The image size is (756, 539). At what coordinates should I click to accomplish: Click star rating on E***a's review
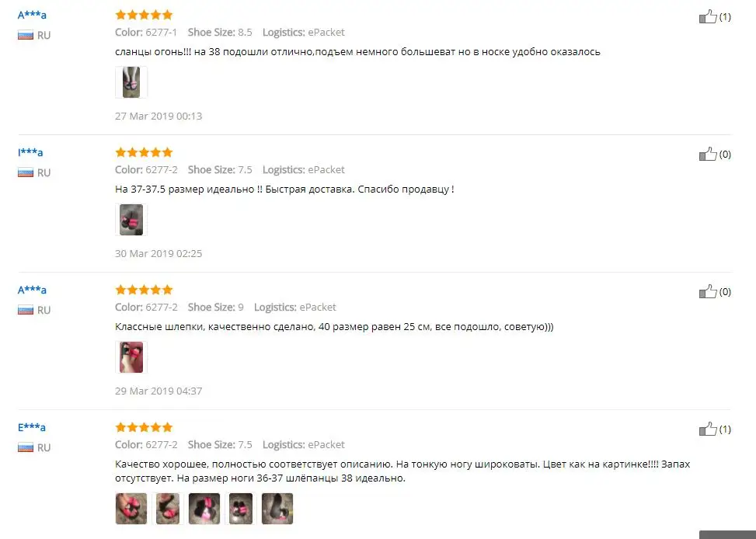tap(144, 427)
